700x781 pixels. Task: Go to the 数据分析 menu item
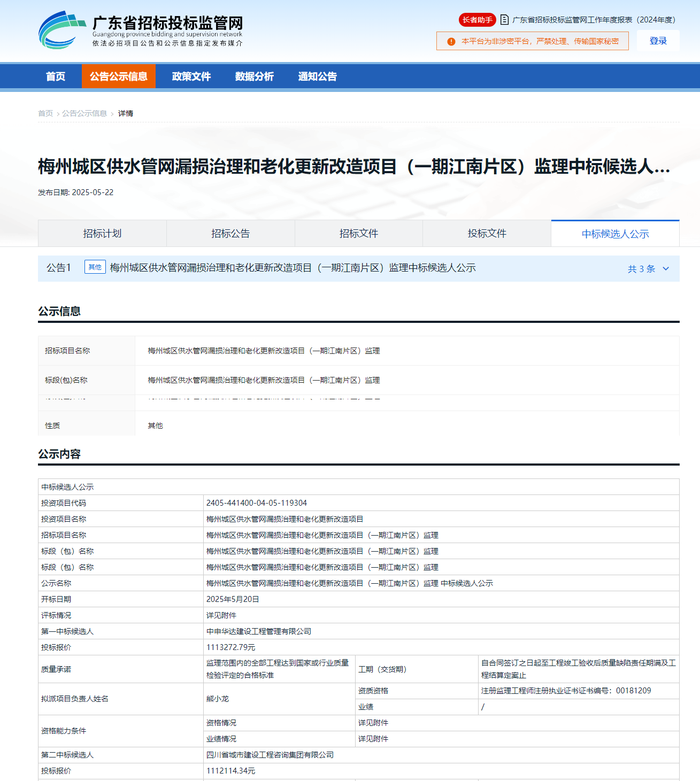(255, 76)
